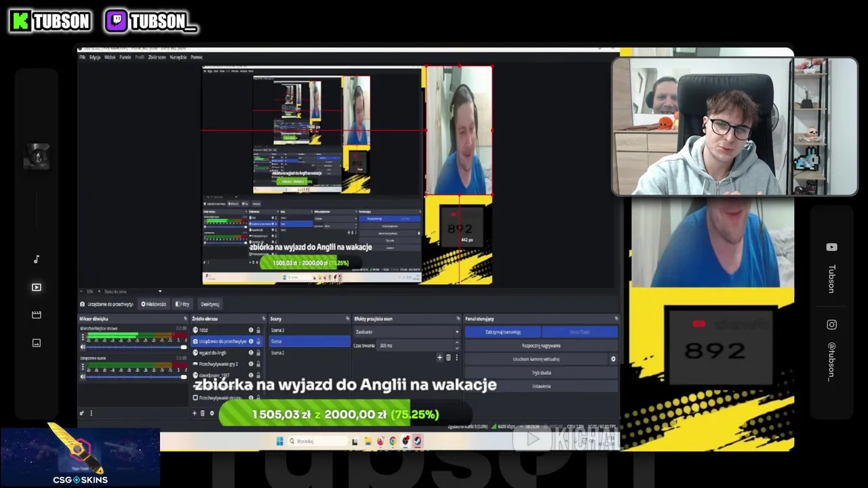Screen dimensions: 868x488
Task: Open the Zanikanie transition dropdown
Action: click(x=407, y=332)
